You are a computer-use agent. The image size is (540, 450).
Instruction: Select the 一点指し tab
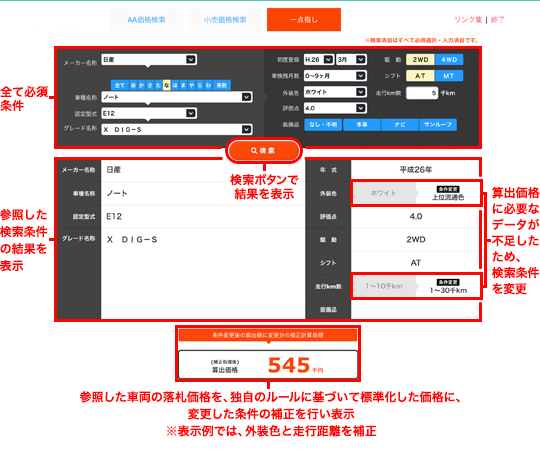coord(304,20)
